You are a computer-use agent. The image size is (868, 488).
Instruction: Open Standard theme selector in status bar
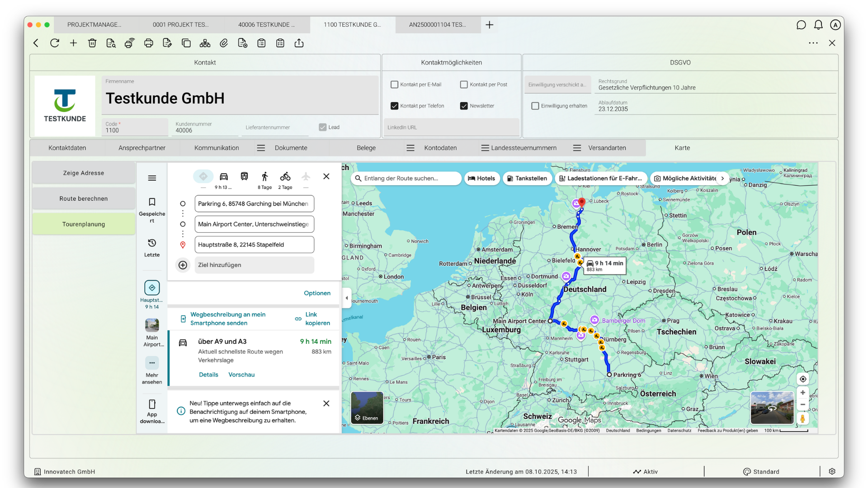[x=761, y=472]
